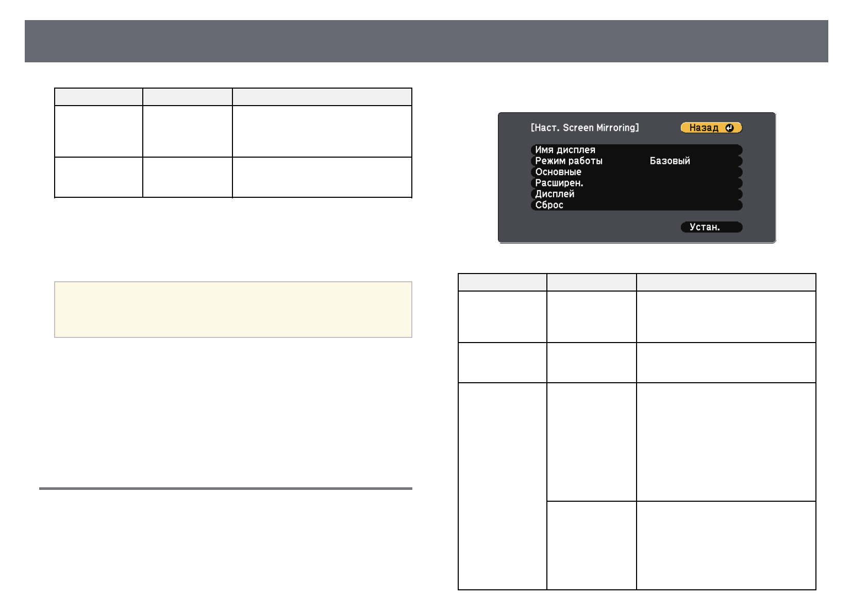
Task: Click the gray horizontal section divider line
Action: point(226,488)
